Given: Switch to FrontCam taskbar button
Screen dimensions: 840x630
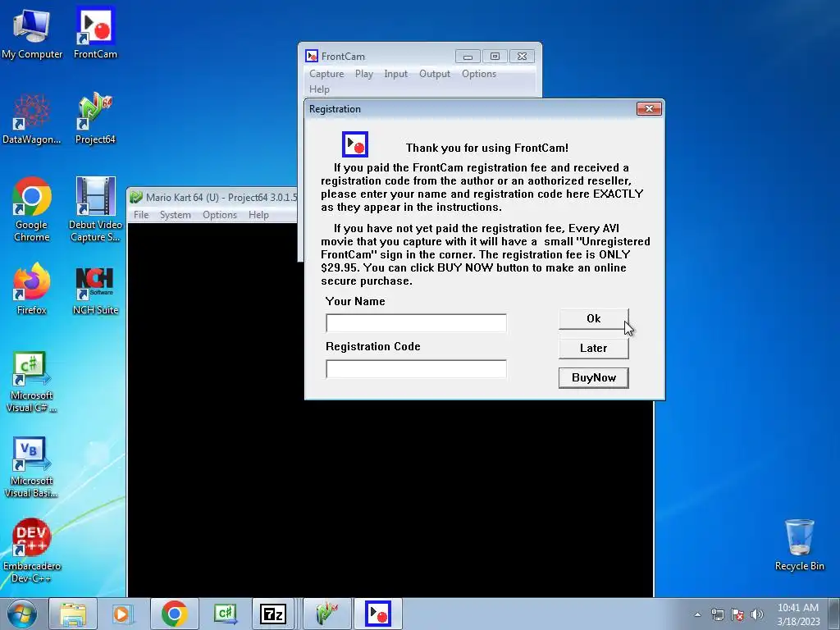Looking at the screenshot, I should pyautogui.click(x=377, y=614).
